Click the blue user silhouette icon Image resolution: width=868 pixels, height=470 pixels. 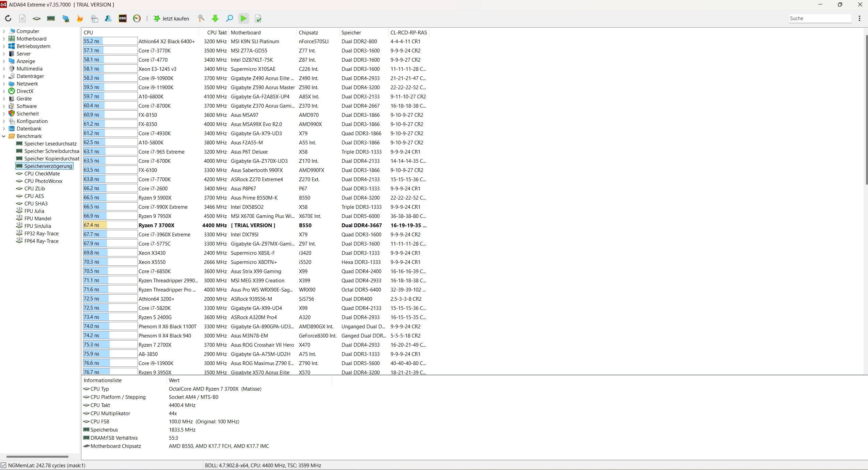[x=108, y=18]
